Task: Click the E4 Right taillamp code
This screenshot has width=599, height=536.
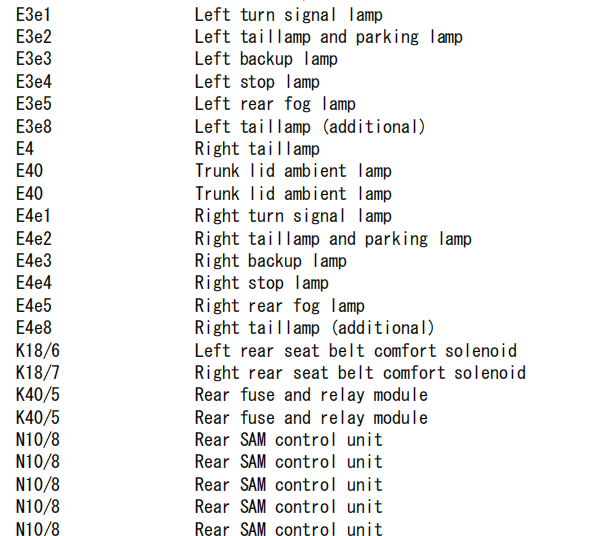Action: pos(25,149)
